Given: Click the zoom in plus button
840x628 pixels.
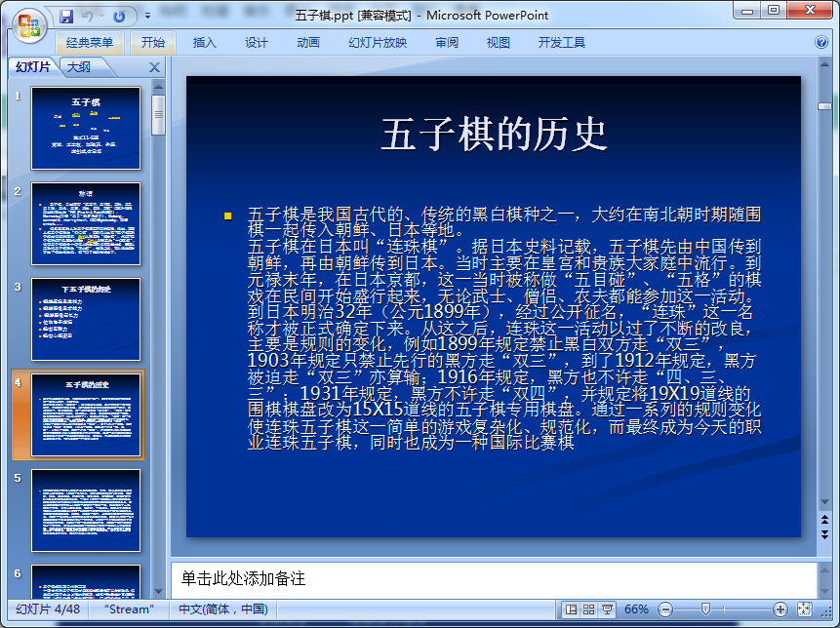Looking at the screenshot, I should tap(780, 609).
